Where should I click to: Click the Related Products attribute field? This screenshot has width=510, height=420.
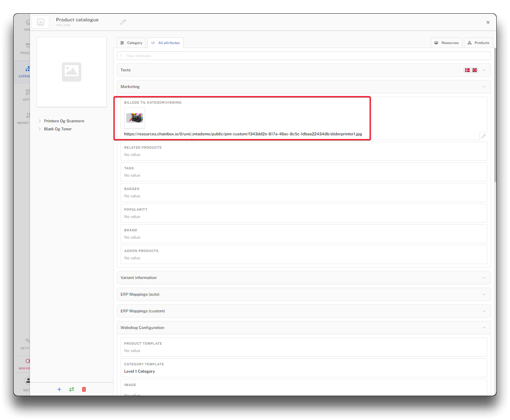304,151
